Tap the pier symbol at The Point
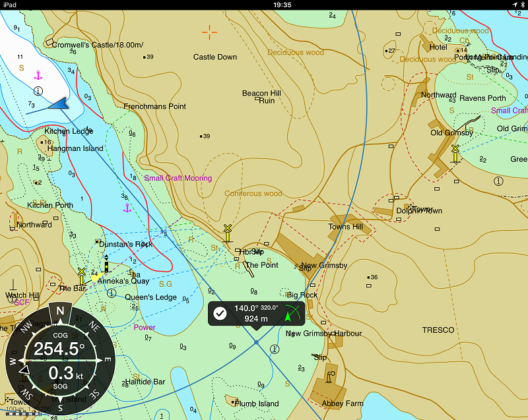528x420 pixels. coord(249,270)
